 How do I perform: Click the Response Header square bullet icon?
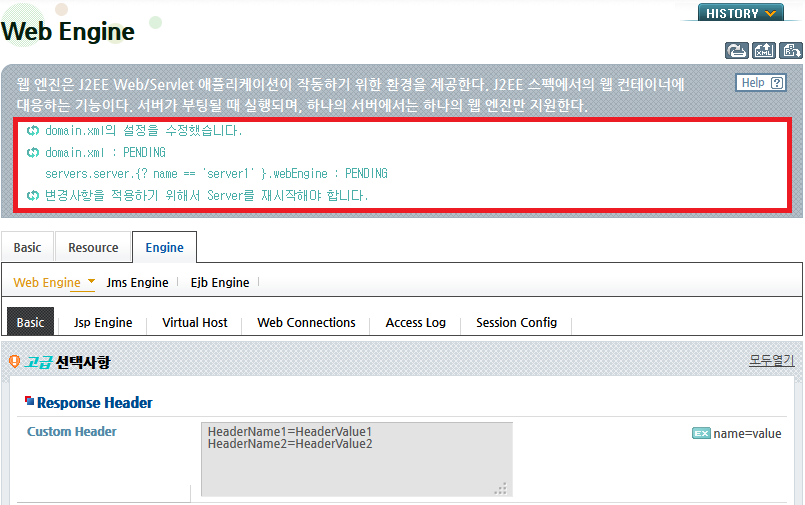[30, 400]
